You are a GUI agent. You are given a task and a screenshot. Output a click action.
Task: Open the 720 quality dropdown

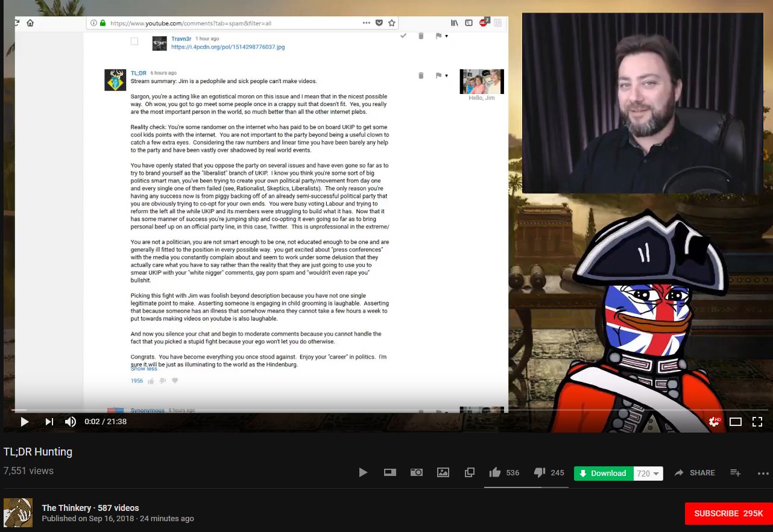(648, 474)
